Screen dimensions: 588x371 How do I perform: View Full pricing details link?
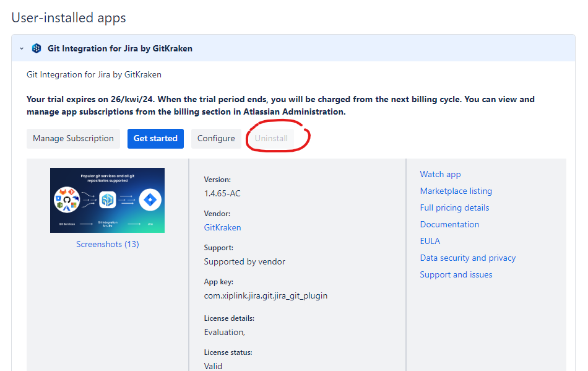pos(454,208)
